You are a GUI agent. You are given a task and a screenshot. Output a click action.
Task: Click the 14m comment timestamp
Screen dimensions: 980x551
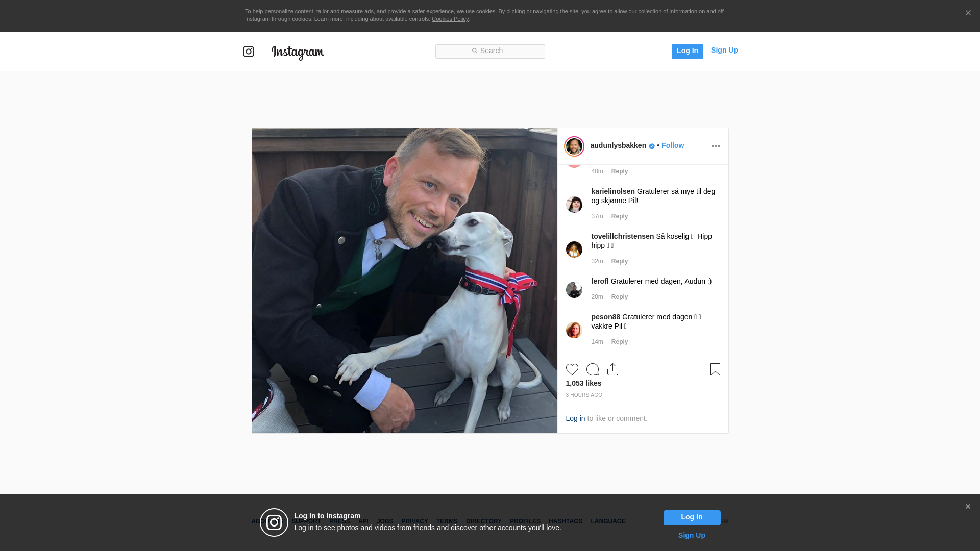[x=597, y=342]
